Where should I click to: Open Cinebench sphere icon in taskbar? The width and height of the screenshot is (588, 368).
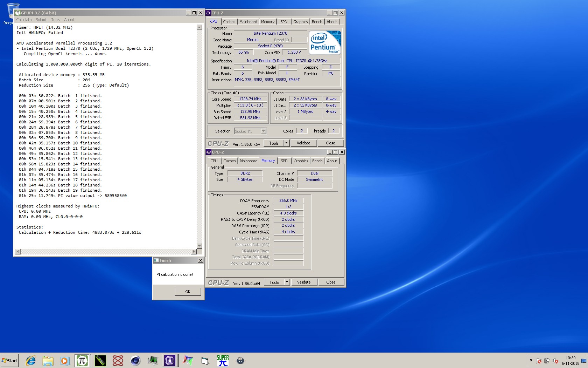click(x=135, y=361)
